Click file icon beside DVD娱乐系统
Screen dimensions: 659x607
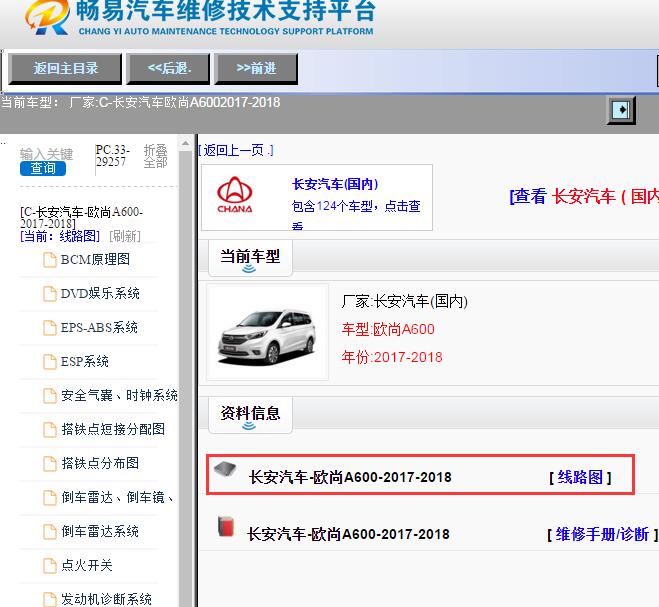(x=50, y=294)
